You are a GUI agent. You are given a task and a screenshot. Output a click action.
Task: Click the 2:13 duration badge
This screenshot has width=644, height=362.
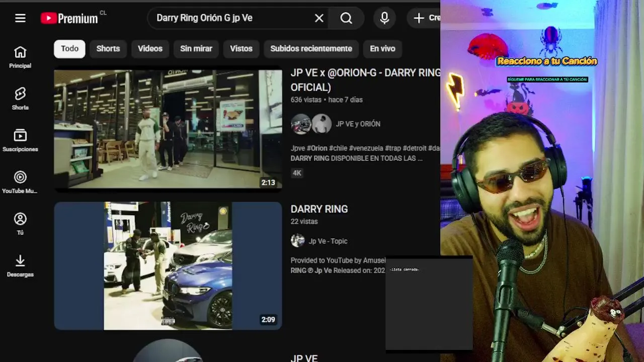click(268, 183)
